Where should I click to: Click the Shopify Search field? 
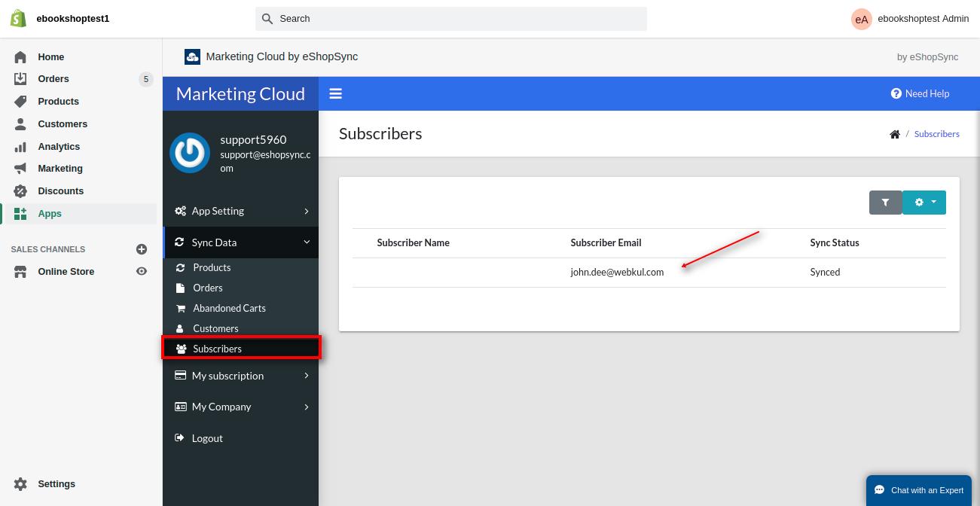451,19
